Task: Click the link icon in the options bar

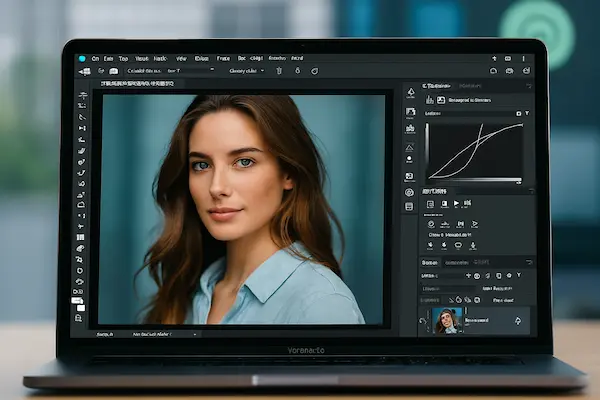Action: [x=101, y=71]
